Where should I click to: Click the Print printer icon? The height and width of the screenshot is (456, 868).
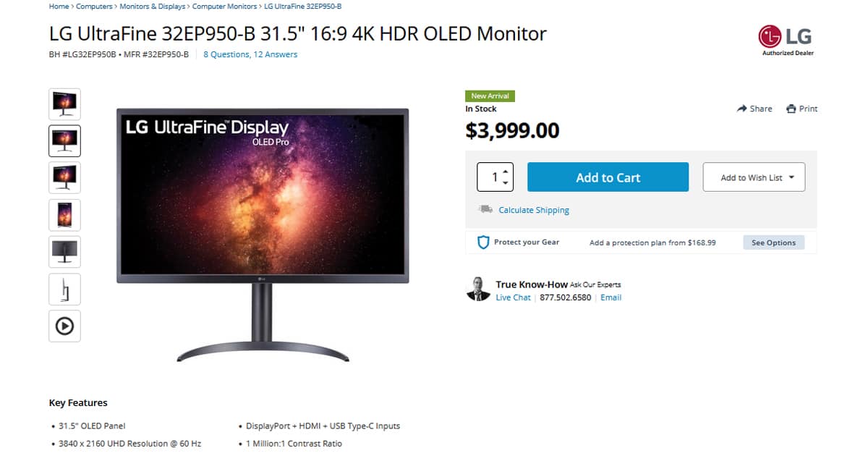tap(791, 109)
